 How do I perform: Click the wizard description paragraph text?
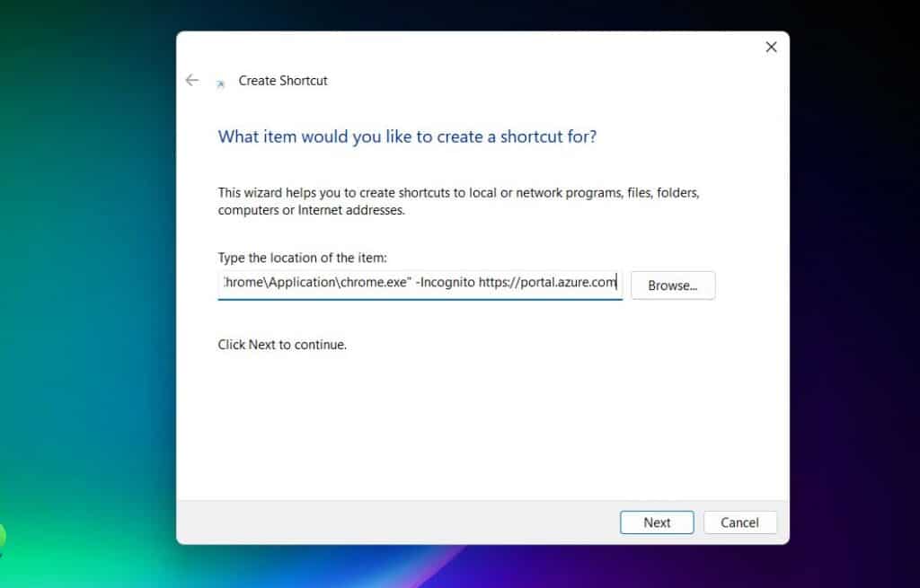[458, 201]
